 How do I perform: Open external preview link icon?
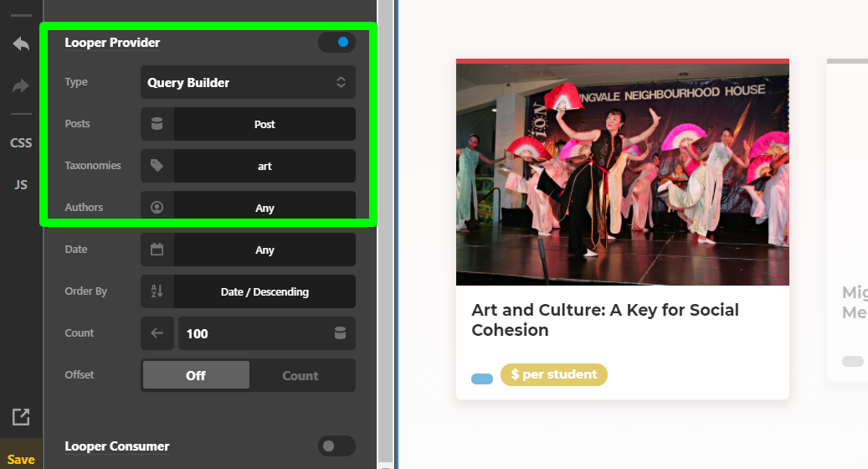click(x=21, y=416)
